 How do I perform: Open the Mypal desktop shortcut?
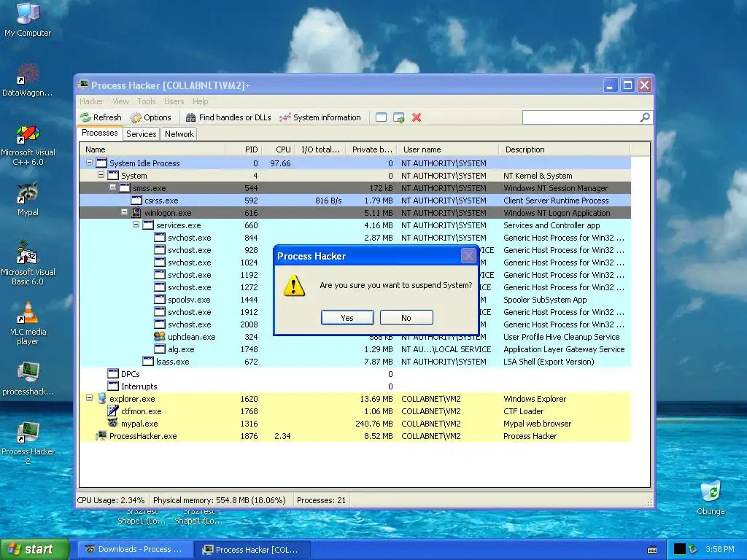[28, 199]
